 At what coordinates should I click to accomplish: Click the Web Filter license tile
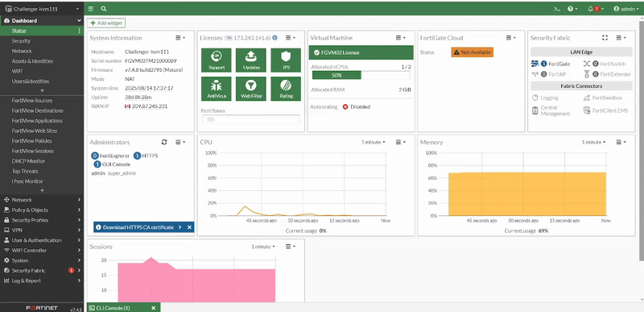tap(251, 89)
